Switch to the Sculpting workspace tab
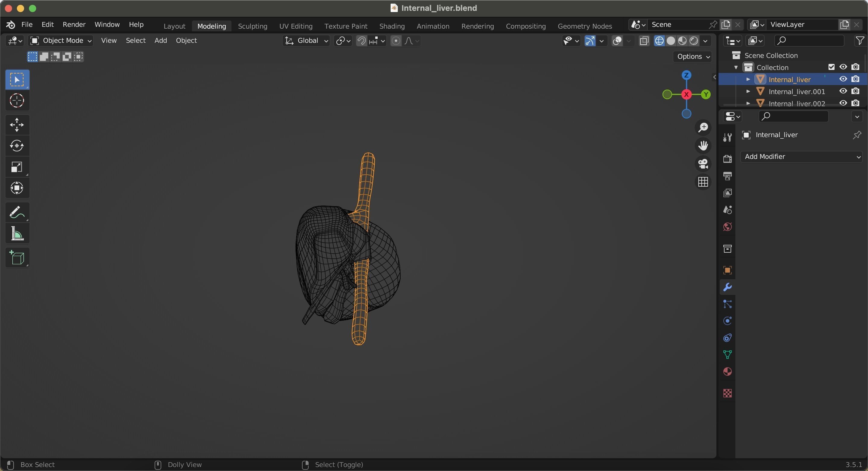 (252, 26)
